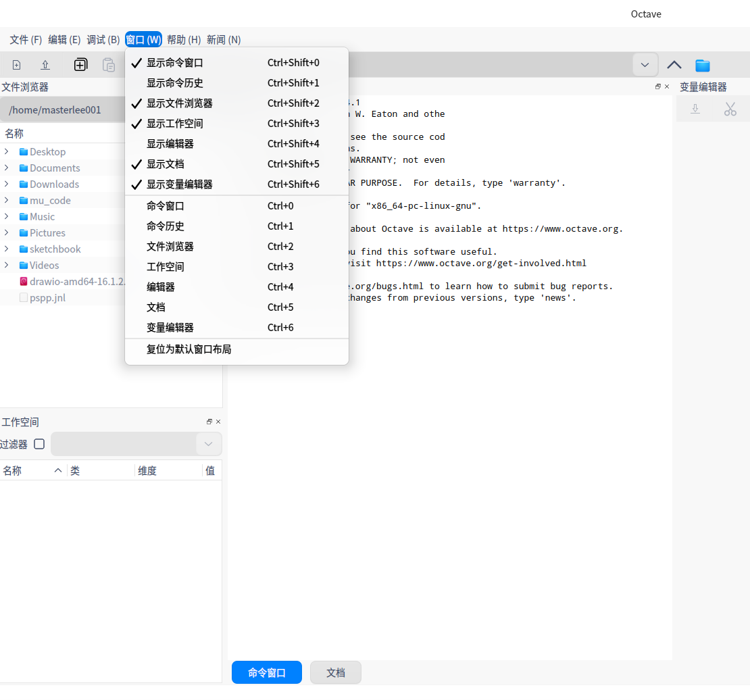Enable the 过滤器 checkbox in 工作空间
The height and width of the screenshot is (700, 750).
[39, 444]
